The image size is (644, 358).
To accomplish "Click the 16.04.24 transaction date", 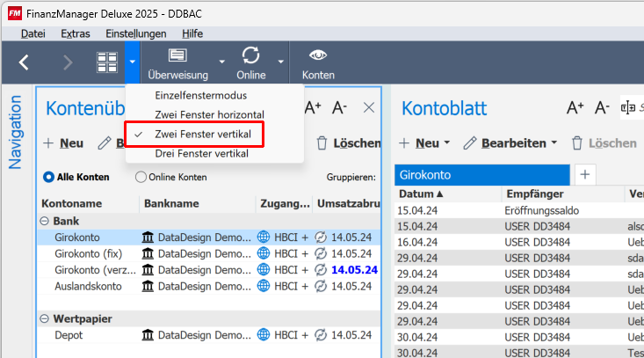I will (417, 243).
